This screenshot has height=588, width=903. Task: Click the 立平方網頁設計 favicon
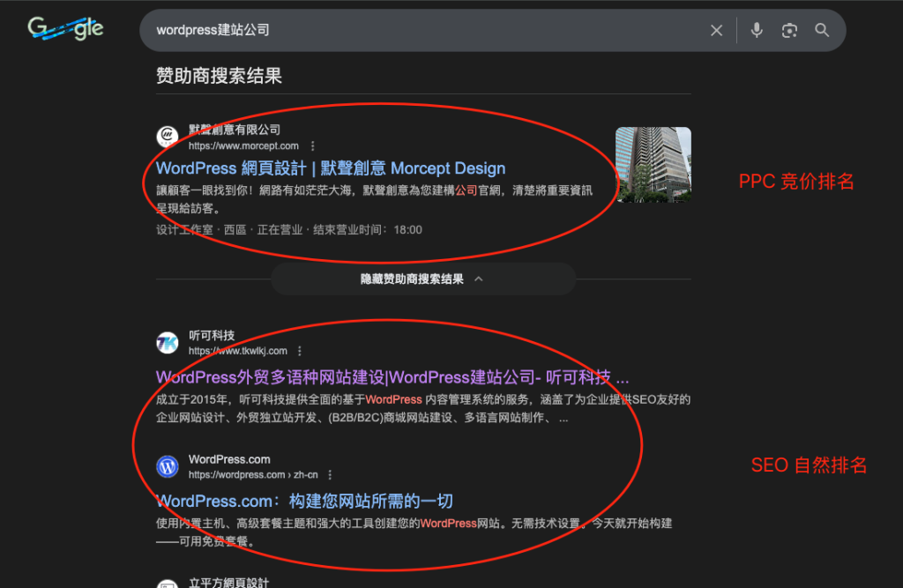pyautogui.click(x=168, y=584)
